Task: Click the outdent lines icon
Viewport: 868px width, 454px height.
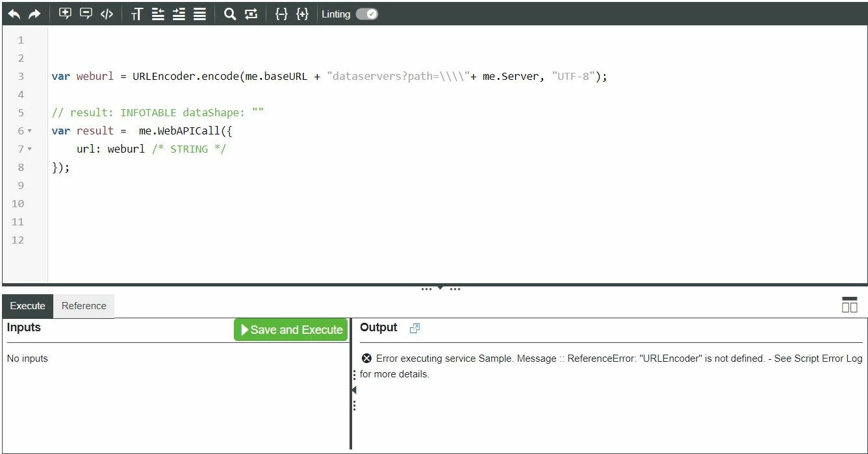Action: pos(158,14)
